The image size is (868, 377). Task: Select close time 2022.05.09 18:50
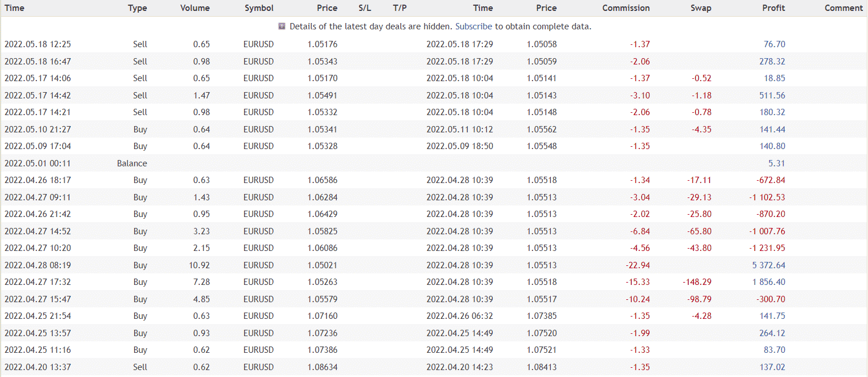click(460, 146)
